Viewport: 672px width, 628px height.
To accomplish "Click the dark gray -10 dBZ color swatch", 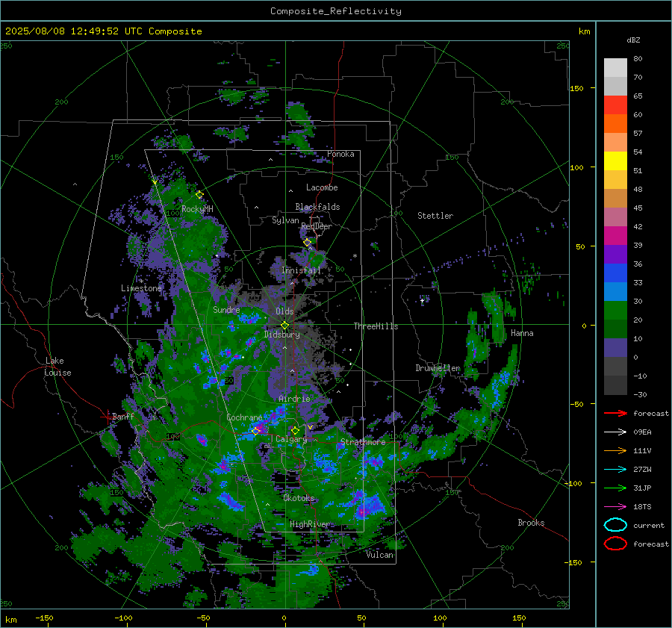I will pos(615,385).
